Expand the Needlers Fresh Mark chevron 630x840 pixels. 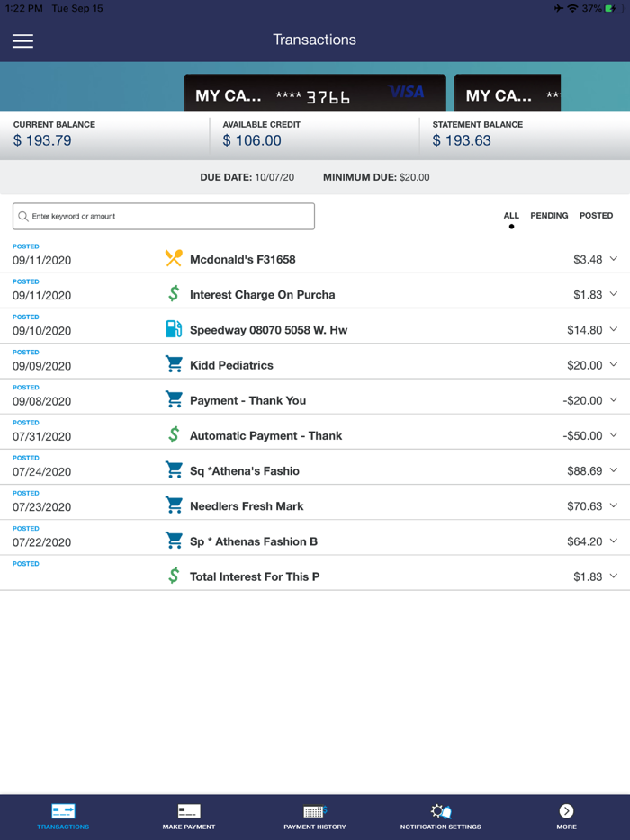coord(614,505)
